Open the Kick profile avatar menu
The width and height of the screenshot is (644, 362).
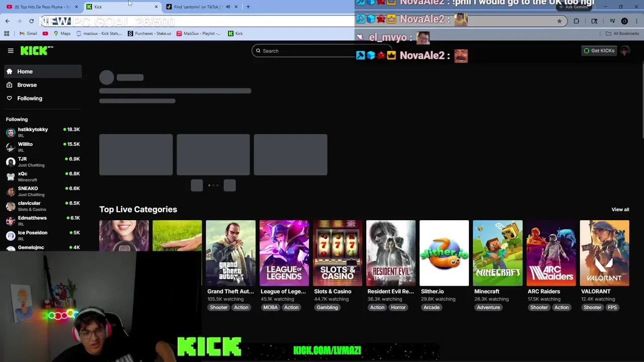click(625, 50)
